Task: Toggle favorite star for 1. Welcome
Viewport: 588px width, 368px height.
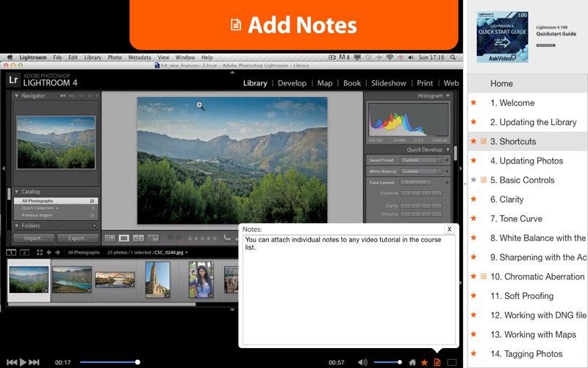Action: tap(473, 102)
